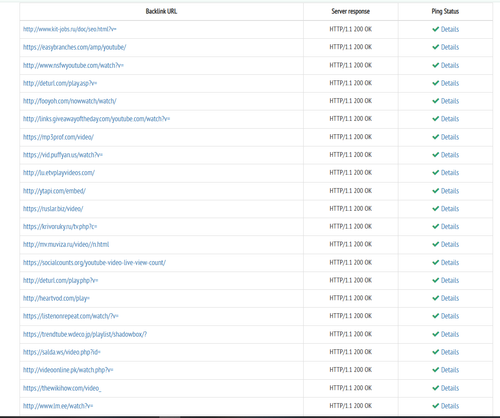Viewport: 500px width, 418px height.
Task: Follow the trendtube.wdeco.jp shadowbox link
Action: click(85, 334)
